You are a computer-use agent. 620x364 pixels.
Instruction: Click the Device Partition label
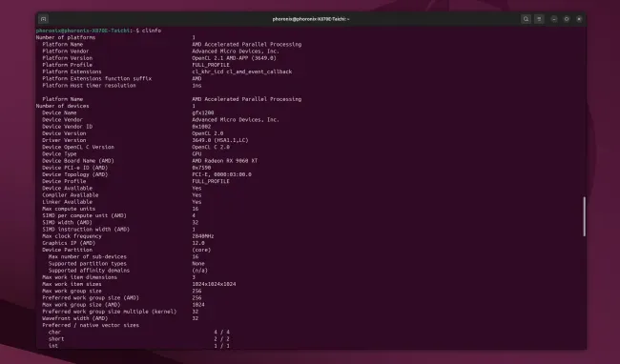[67, 250]
